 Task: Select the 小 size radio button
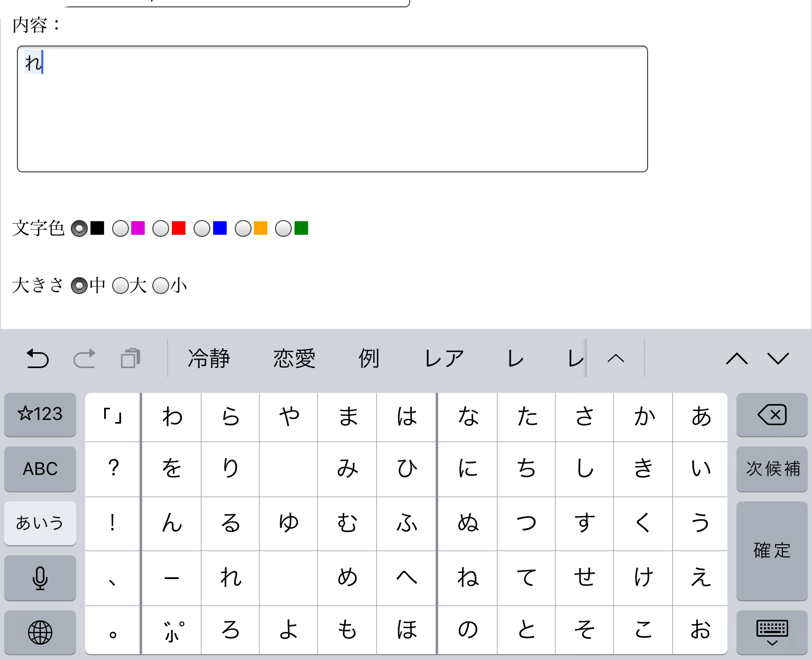pyautogui.click(x=161, y=286)
